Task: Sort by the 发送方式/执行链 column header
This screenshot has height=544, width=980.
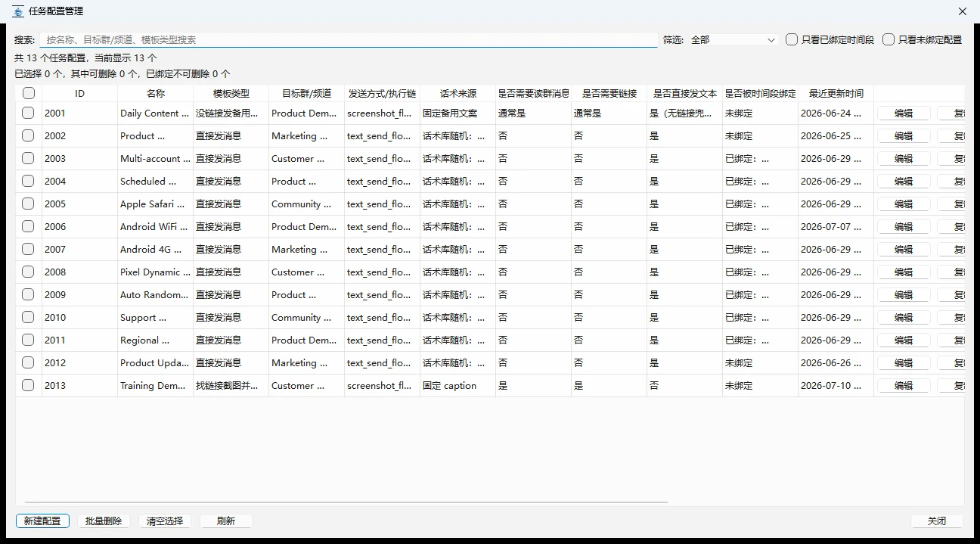Action: coord(382,93)
